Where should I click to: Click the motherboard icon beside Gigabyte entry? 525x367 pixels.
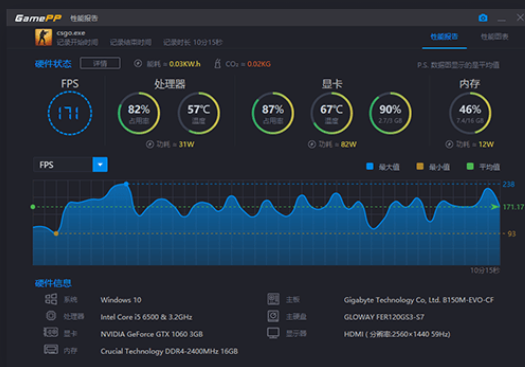tap(273, 299)
